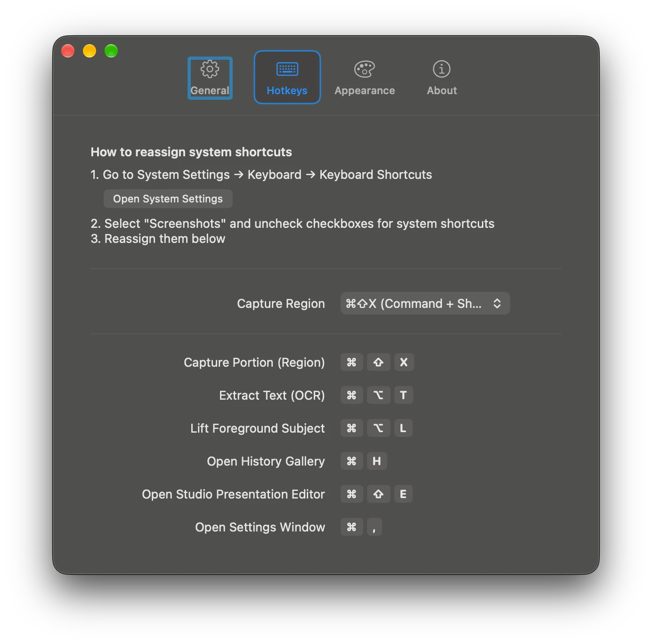
Task: Select the Hotkeys tab
Action: [287, 77]
